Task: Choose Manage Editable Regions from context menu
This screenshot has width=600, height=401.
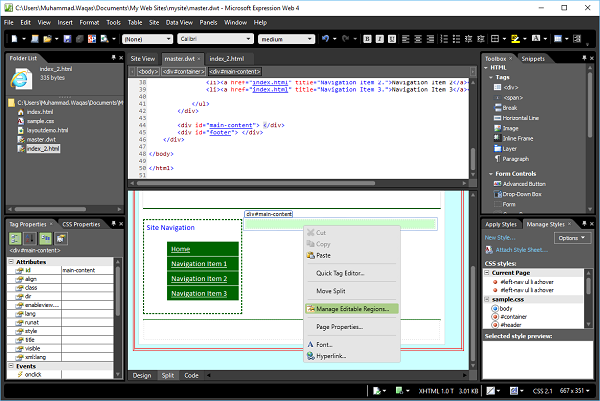Action: (x=352, y=308)
